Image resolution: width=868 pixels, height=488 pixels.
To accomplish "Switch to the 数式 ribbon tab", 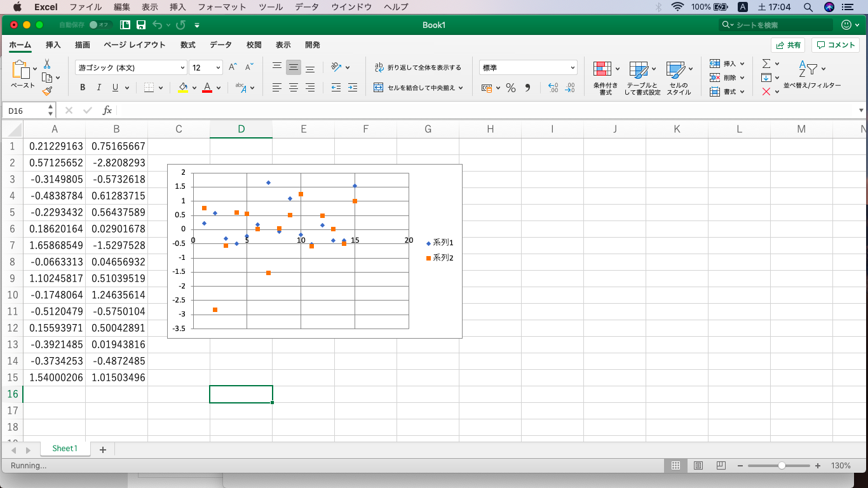I will [189, 44].
